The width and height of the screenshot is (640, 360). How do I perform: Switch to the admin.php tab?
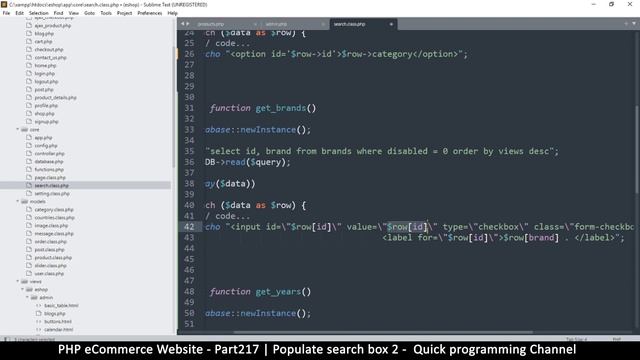pyautogui.click(x=276, y=24)
